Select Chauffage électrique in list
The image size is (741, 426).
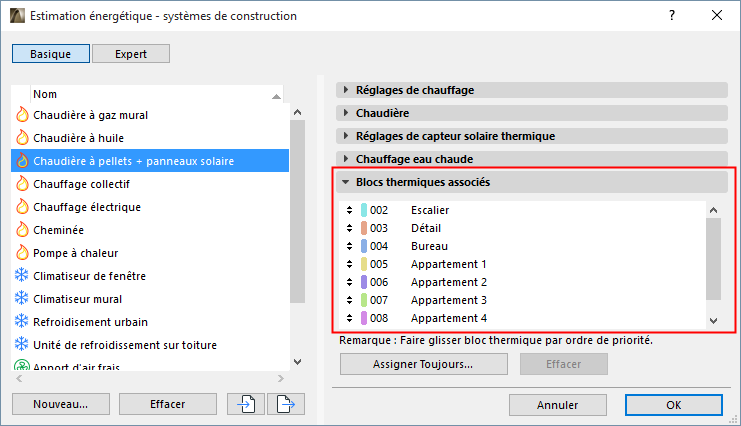[150, 207]
